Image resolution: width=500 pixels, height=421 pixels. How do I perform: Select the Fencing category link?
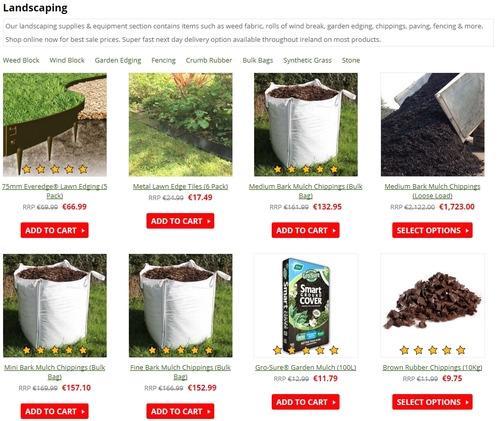tap(163, 60)
